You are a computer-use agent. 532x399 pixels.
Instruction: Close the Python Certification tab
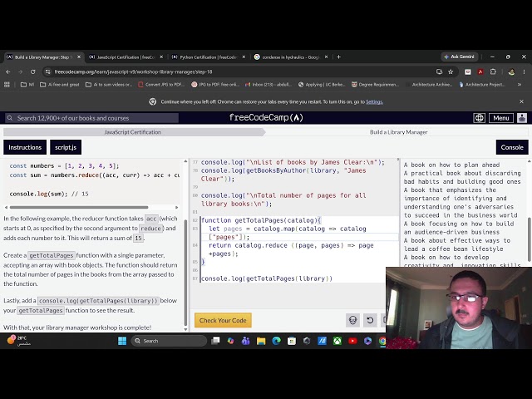pos(244,57)
